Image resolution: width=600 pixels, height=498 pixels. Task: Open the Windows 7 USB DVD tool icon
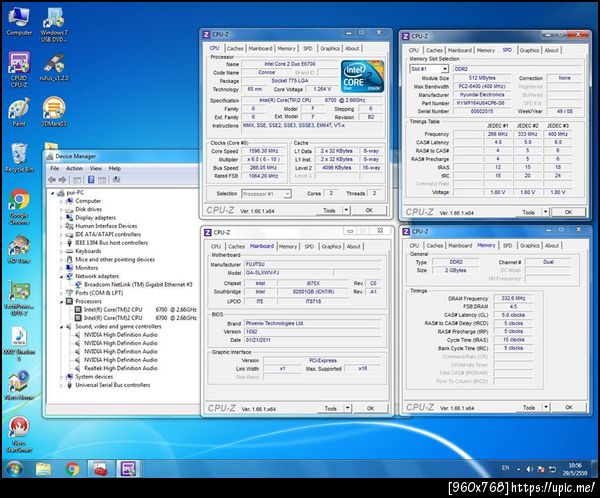54,24
